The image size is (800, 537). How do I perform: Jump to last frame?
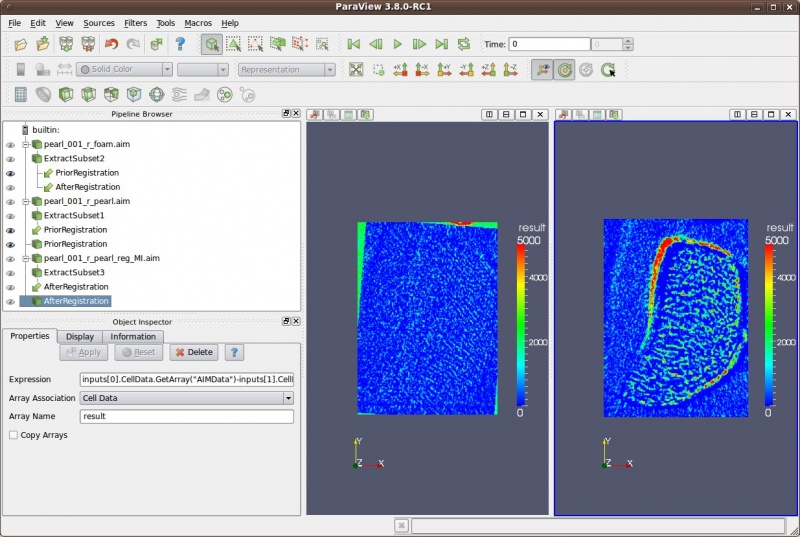(x=441, y=44)
